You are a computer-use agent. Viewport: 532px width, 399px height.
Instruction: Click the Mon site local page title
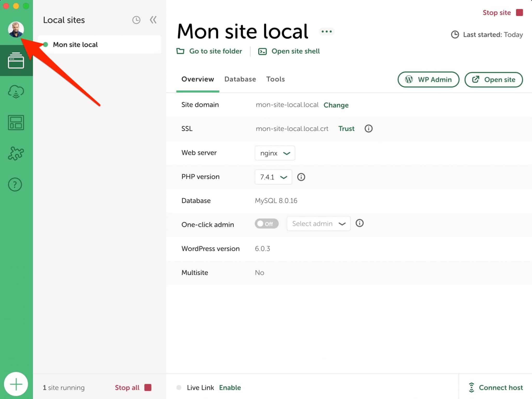click(243, 31)
